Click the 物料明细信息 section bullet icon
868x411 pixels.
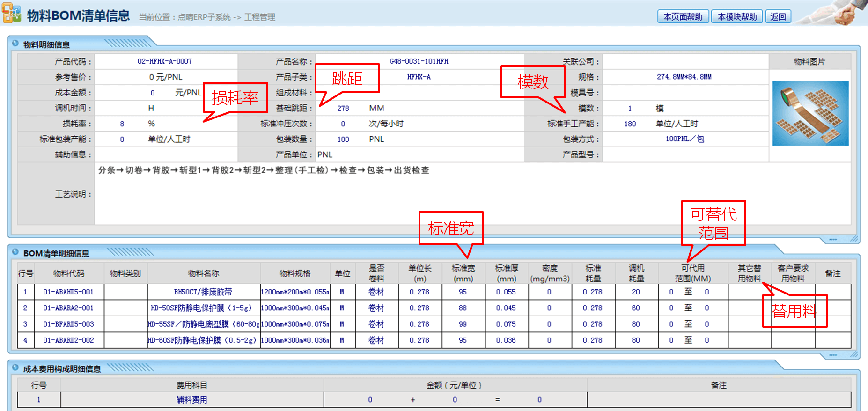[15, 44]
